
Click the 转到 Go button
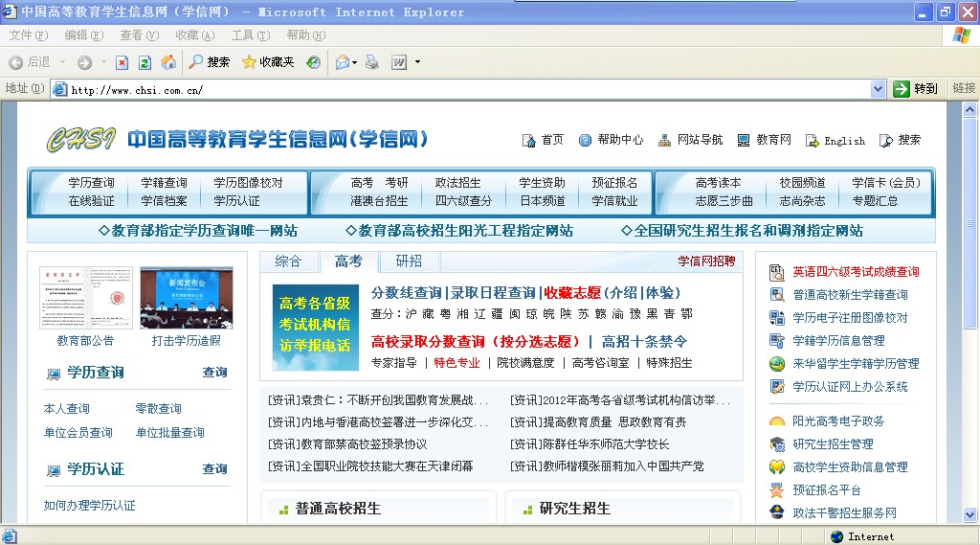[x=916, y=89]
